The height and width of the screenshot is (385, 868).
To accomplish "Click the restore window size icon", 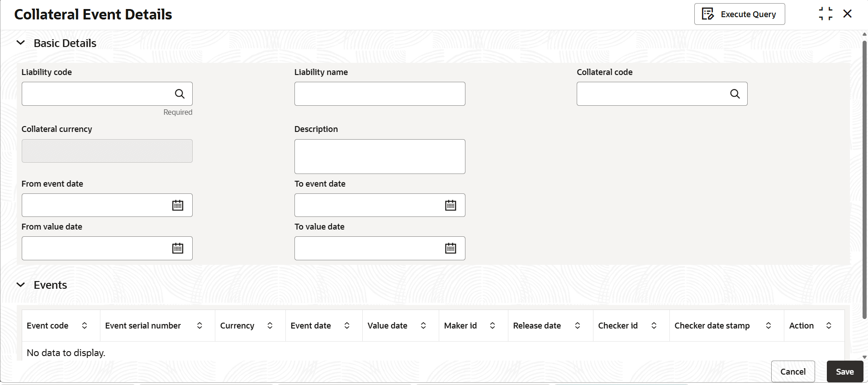I will (825, 14).
